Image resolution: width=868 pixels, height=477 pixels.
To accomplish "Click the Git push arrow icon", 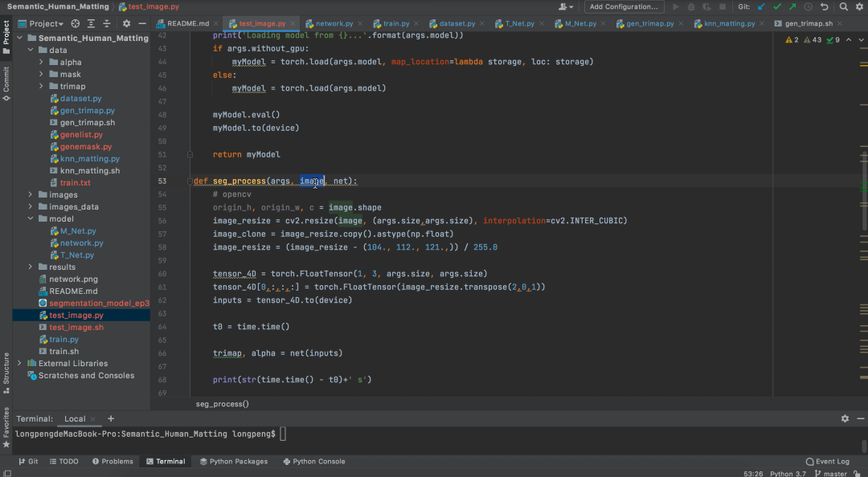I will pos(793,6).
